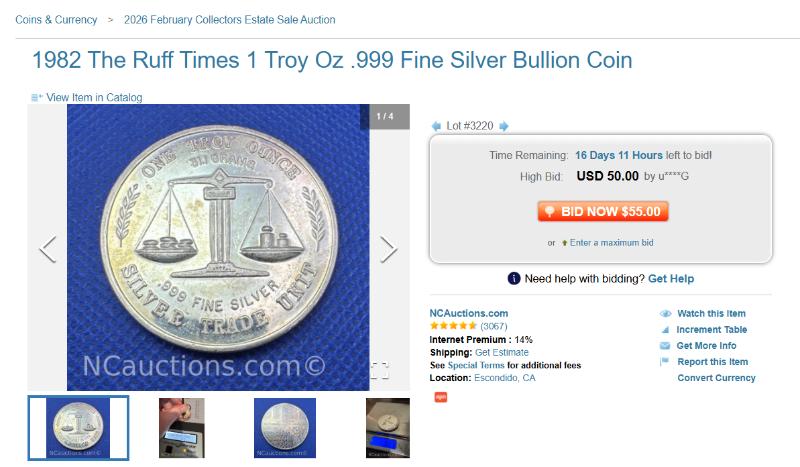Open 2026 February Collectors Estate Sale Auction breadcrumb
800x467 pixels.
click(230, 20)
